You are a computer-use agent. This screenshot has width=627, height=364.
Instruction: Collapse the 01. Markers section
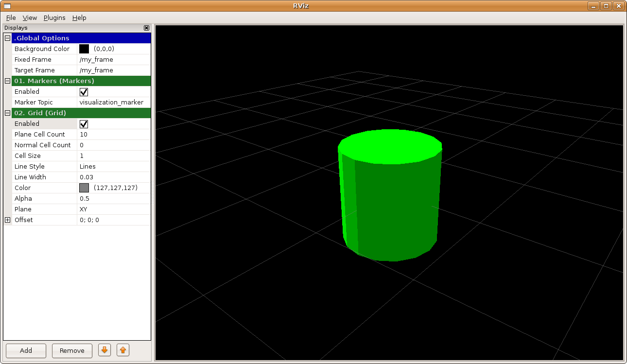[x=7, y=81]
